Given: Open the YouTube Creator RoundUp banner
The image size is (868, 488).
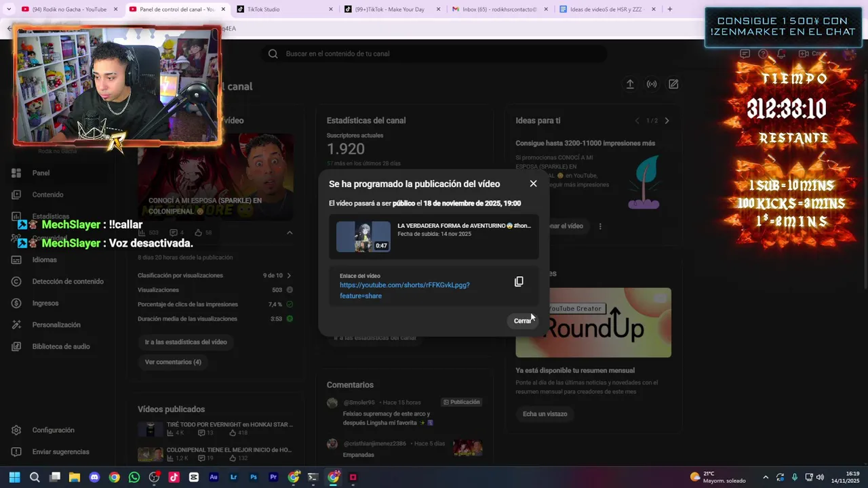Looking at the screenshot, I should pyautogui.click(x=593, y=322).
